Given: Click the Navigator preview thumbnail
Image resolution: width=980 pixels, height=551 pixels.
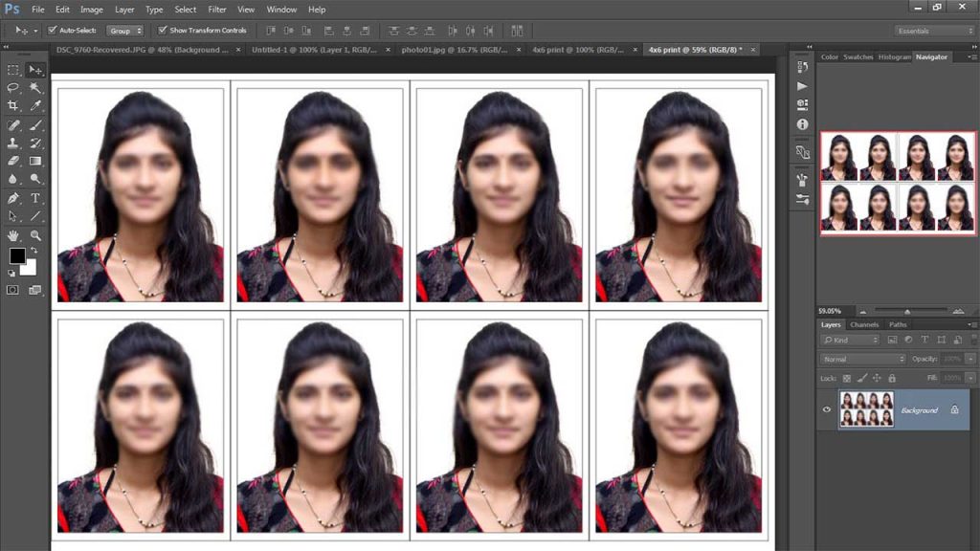Looking at the screenshot, I should tap(898, 183).
